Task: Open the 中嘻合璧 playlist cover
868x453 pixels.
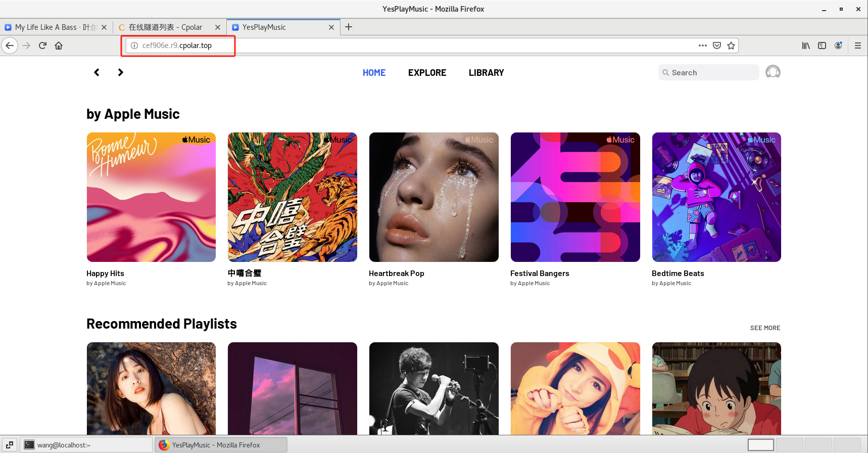Action: tap(293, 197)
